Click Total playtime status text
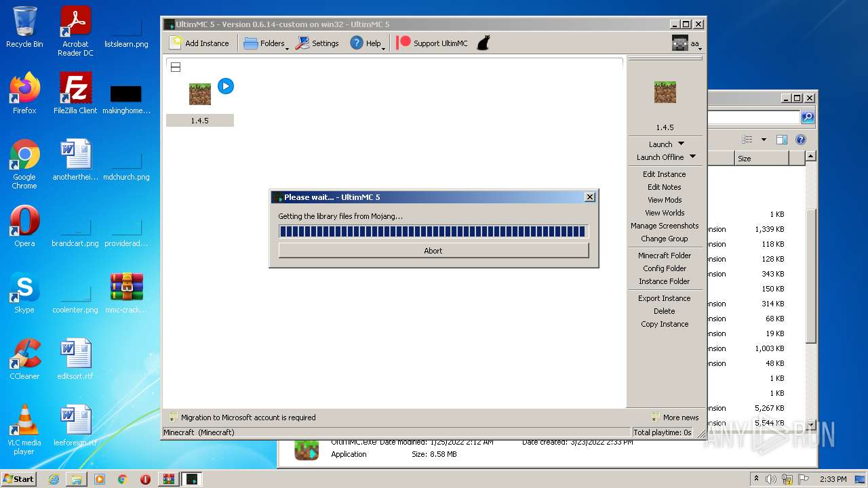This screenshot has width=868, height=488. point(662,432)
